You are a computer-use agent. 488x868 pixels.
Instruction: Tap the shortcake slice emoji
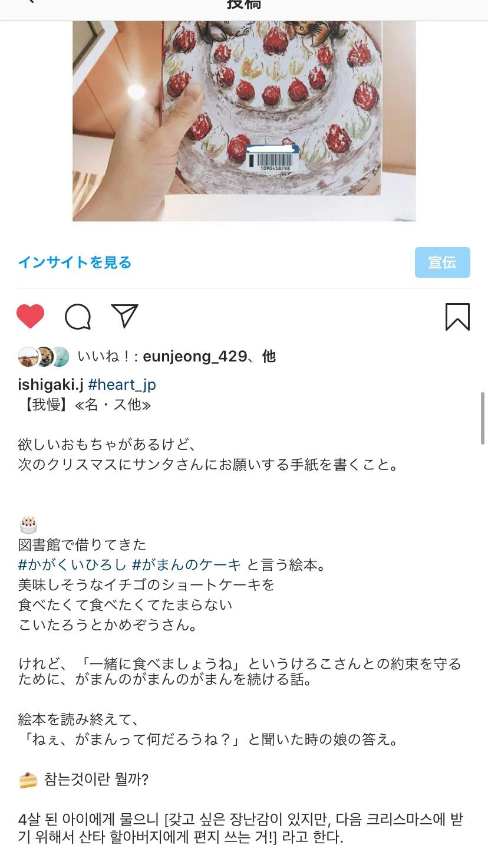tap(28, 780)
